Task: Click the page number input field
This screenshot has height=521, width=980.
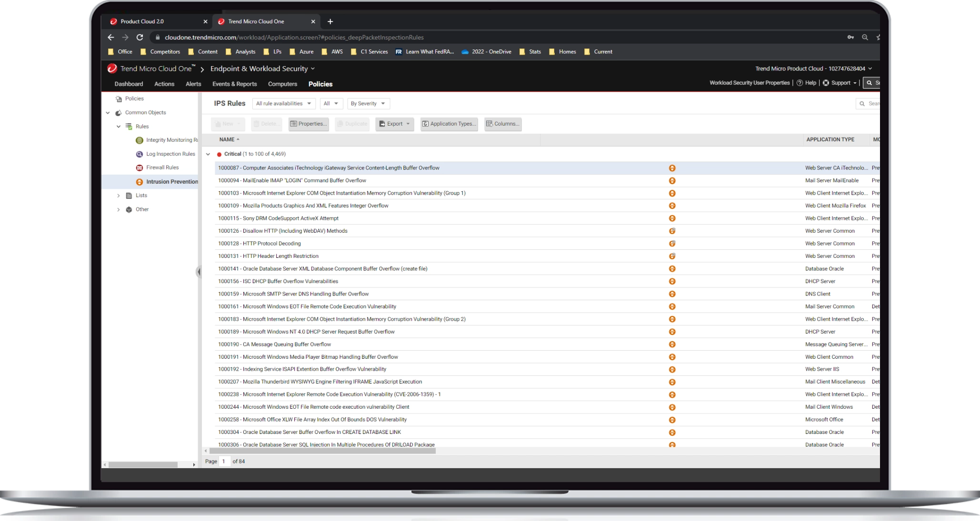Action: (x=224, y=462)
